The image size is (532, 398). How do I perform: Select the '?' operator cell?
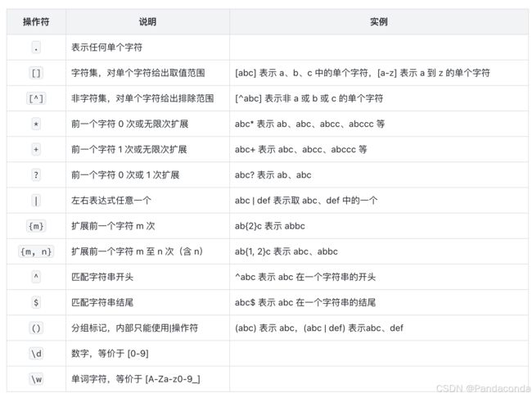[x=36, y=175]
